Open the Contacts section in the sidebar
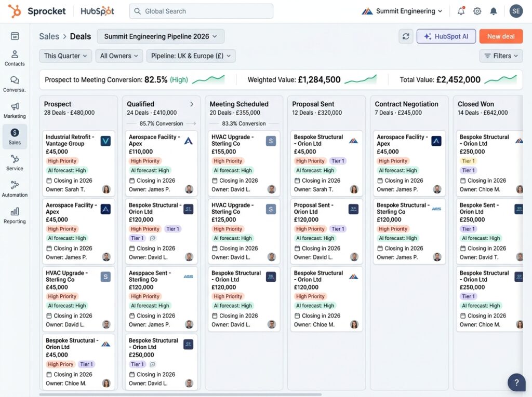 point(15,58)
